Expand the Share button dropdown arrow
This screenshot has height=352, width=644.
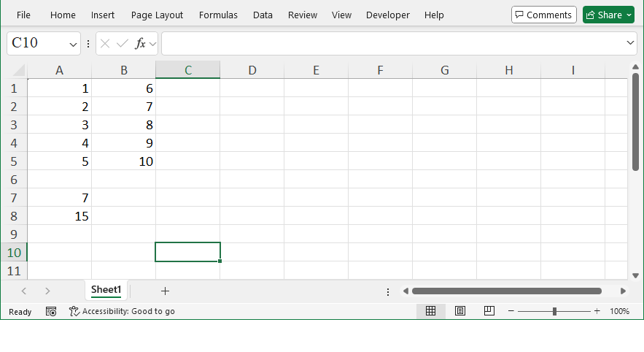629,15
